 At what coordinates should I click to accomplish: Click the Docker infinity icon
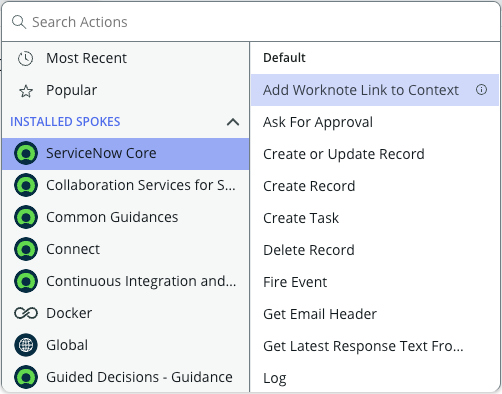pyautogui.click(x=26, y=313)
